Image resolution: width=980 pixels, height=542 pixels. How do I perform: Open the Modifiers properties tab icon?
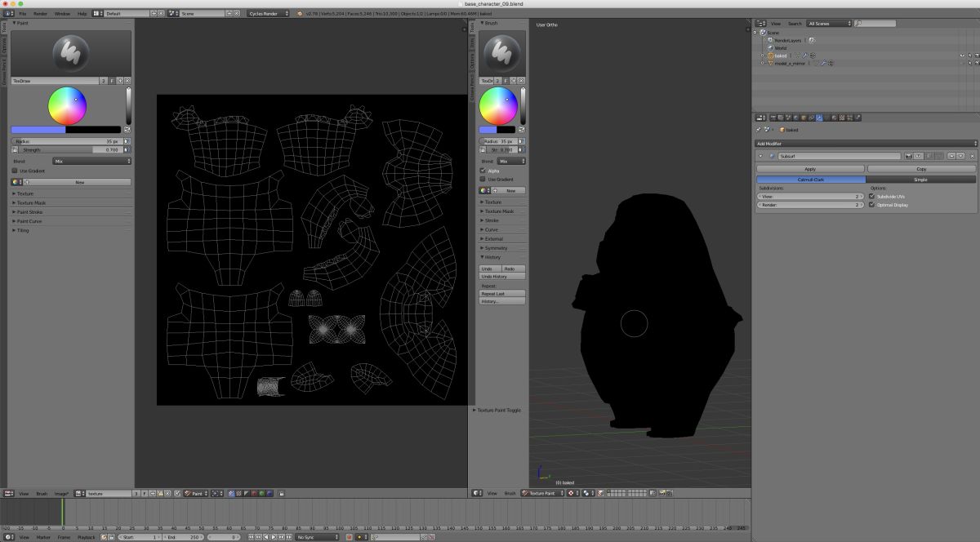[x=819, y=118]
